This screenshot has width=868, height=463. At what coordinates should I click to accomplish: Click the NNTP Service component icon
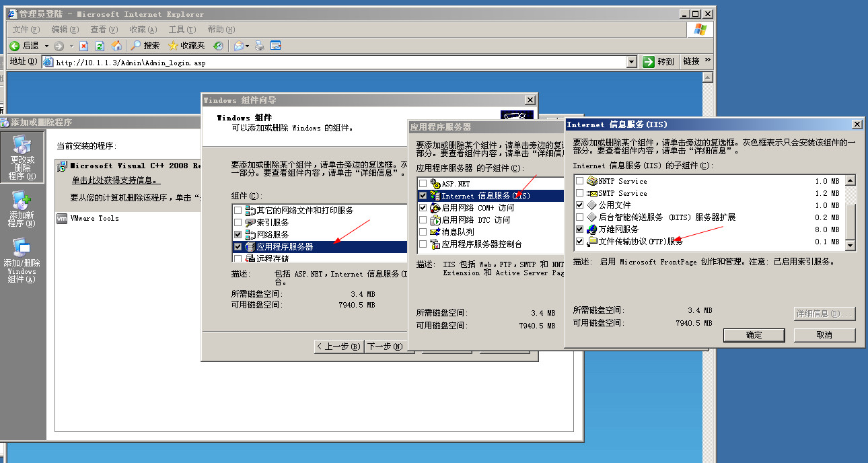tap(591, 181)
